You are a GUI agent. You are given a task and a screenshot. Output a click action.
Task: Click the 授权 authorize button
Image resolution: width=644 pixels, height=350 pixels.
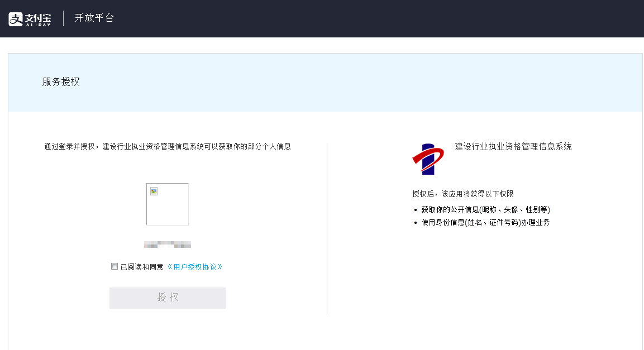[x=167, y=298]
